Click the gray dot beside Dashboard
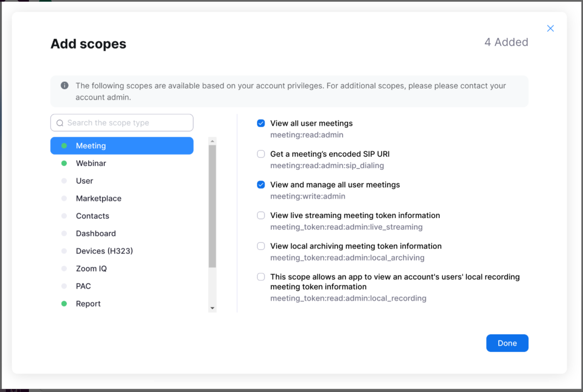Image resolution: width=583 pixels, height=392 pixels. tap(64, 233)
